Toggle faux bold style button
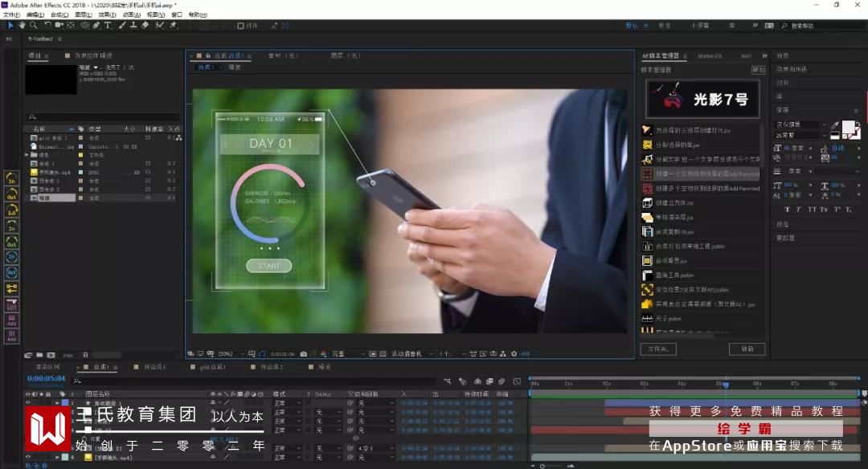Screen dimensions: 868x469 pos(787,210)
